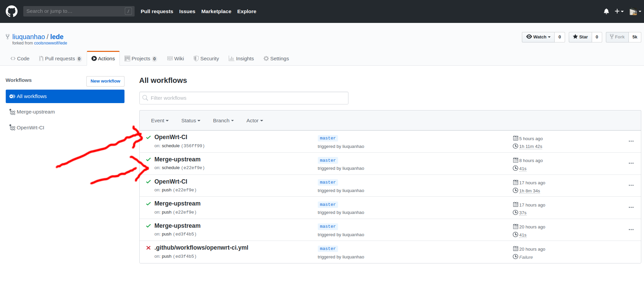Click master branch label on failed openwrt-ci.yml run

328,249
